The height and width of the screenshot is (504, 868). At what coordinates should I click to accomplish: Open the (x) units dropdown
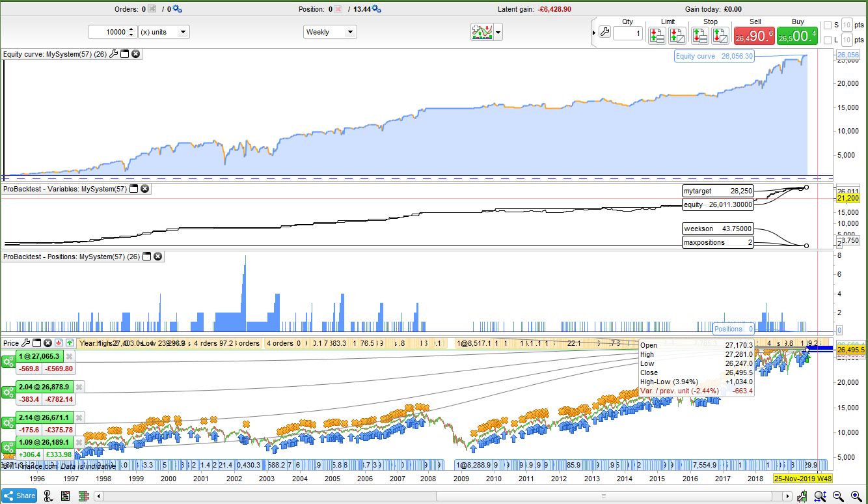pyautogui.click(x=164, y=32)
